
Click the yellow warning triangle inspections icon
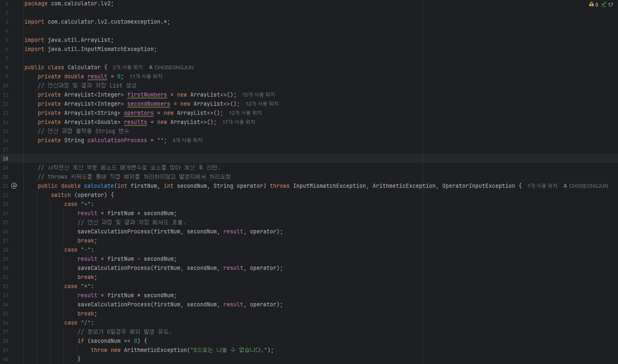click(x=592, y=5)
